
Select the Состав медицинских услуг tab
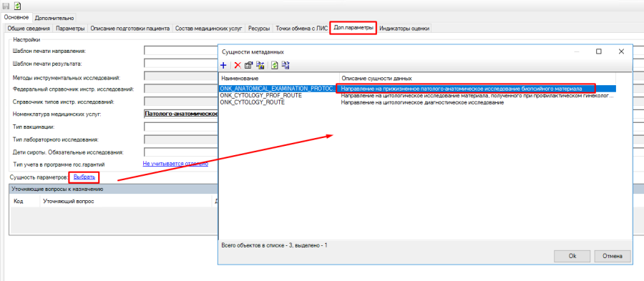[x=209, y=29]
